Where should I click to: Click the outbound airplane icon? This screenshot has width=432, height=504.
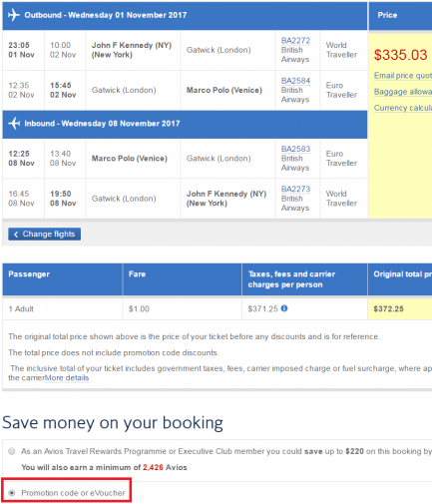[x=14, y=15]
